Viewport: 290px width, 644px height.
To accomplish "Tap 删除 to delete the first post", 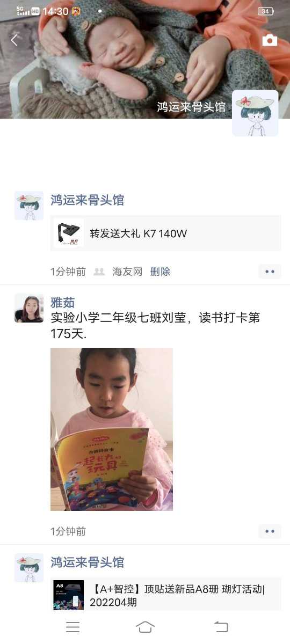I will coord(160,272).
